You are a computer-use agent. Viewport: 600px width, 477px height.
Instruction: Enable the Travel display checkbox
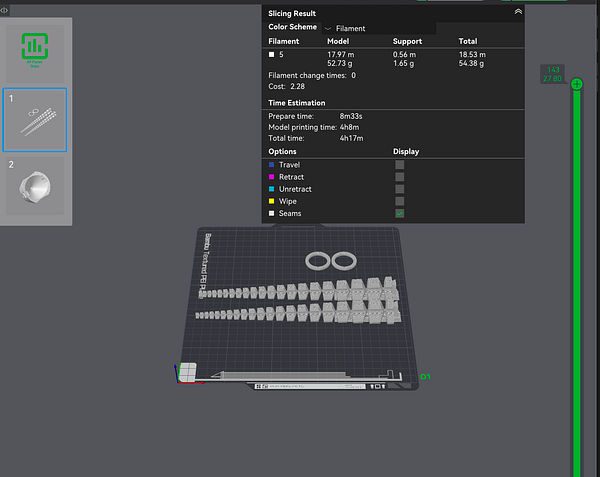(399, 165)
